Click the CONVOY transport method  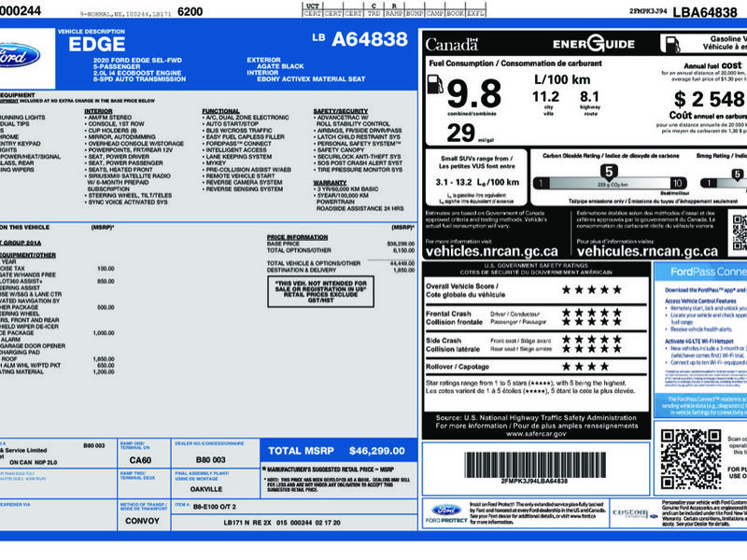pos(142,521)
